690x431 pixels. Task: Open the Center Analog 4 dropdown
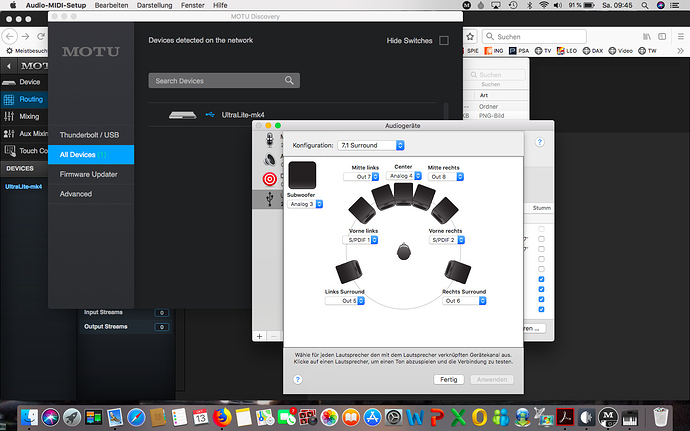click(404, 176)
